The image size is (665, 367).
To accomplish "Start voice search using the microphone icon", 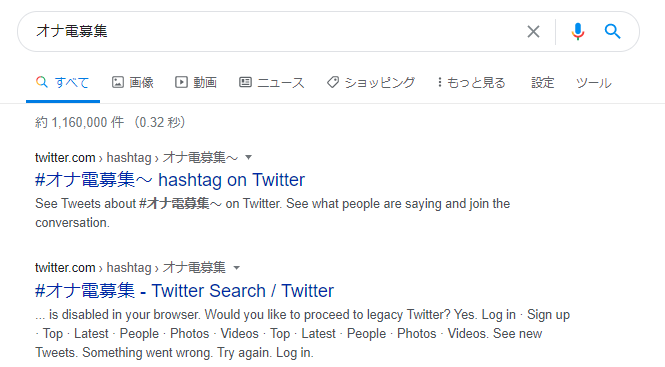I will [578, 31].
